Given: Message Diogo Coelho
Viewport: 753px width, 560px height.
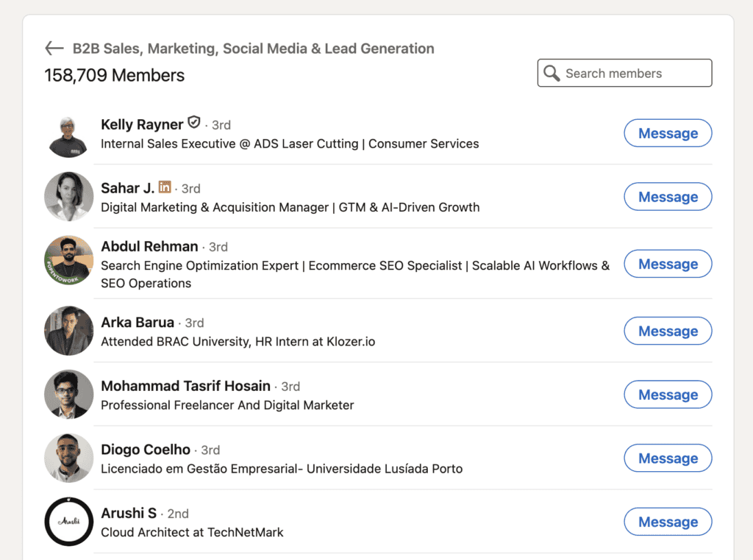Looking at the screenshot, I should click(668, 458).
